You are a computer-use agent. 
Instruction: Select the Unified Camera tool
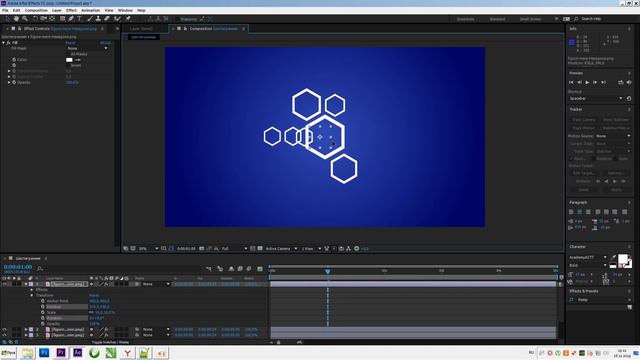click(x=43, y=19)
